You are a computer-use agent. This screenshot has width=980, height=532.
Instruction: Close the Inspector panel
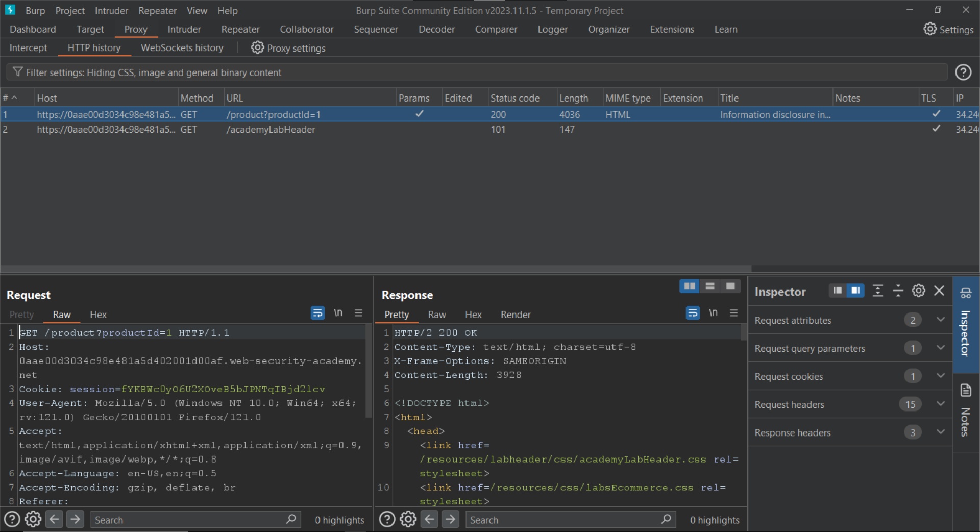(x=939, y=291)
